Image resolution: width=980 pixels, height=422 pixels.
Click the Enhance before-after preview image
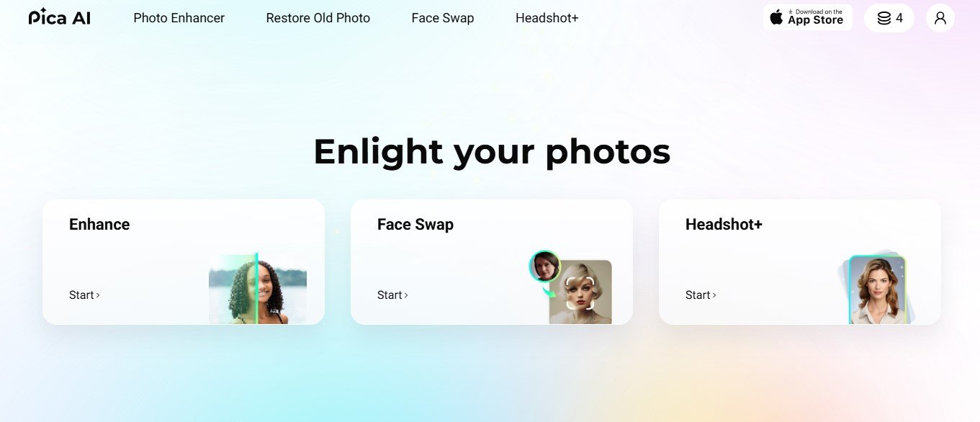pyautogui.click(x=258, y=289)
